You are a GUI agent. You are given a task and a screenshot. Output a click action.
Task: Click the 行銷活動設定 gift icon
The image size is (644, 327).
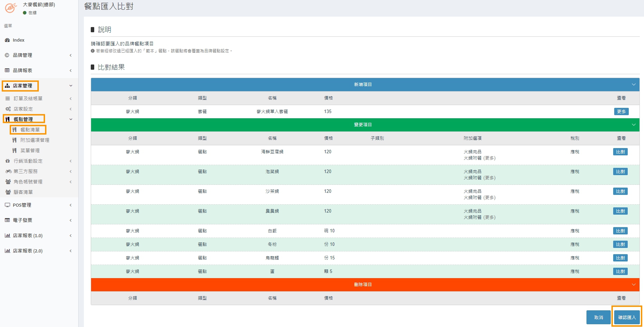click(8, 161)
